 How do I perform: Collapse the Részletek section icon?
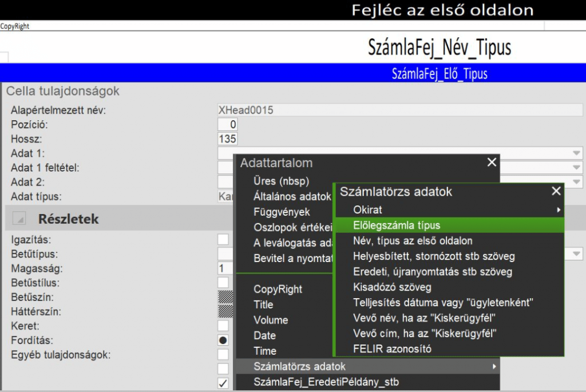[x=19, y=219]
